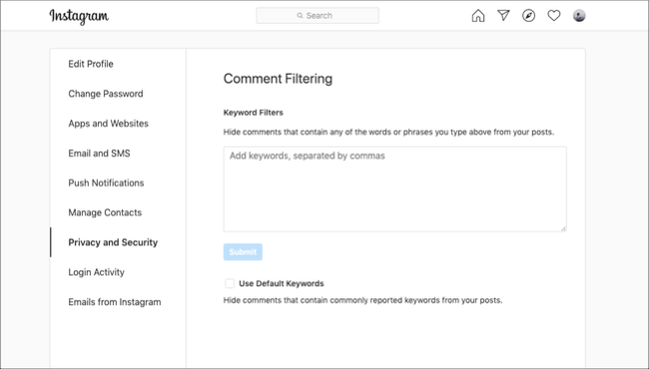
Task: Open Activity heart icon
Action: click(554, 16)
